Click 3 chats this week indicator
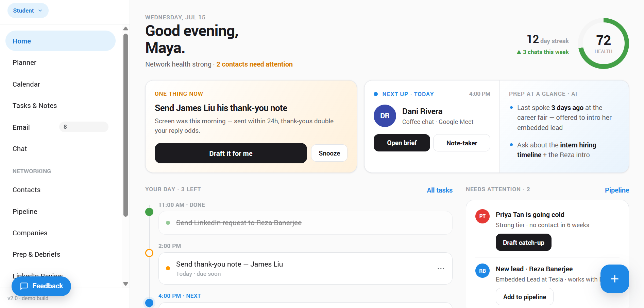 point(543,52)
